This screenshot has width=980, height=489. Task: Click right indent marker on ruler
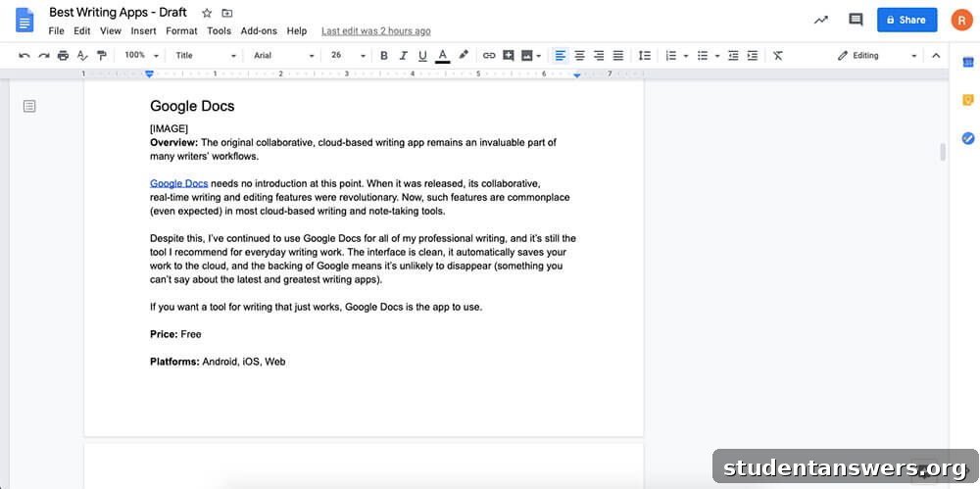pyautogui.click(x=577, y=75)
